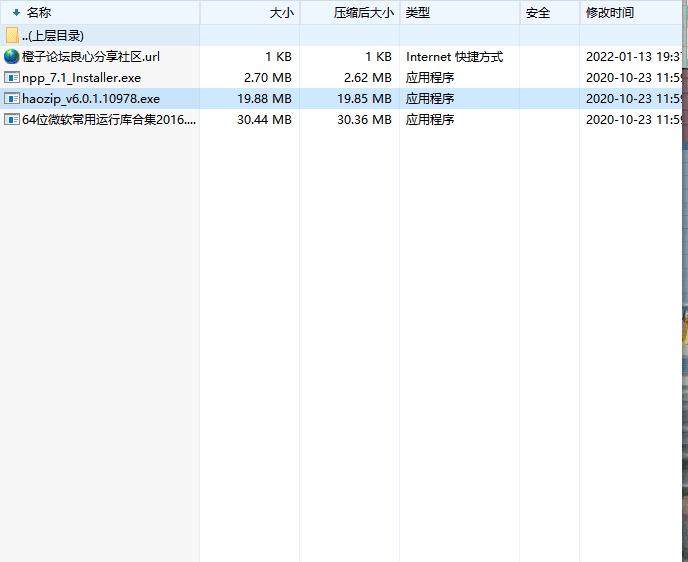Click the globe icon of 橙子论坛 shortcut
Viewport: 688px width, 562px height.
pyautogui.click(x=12, y=57)
